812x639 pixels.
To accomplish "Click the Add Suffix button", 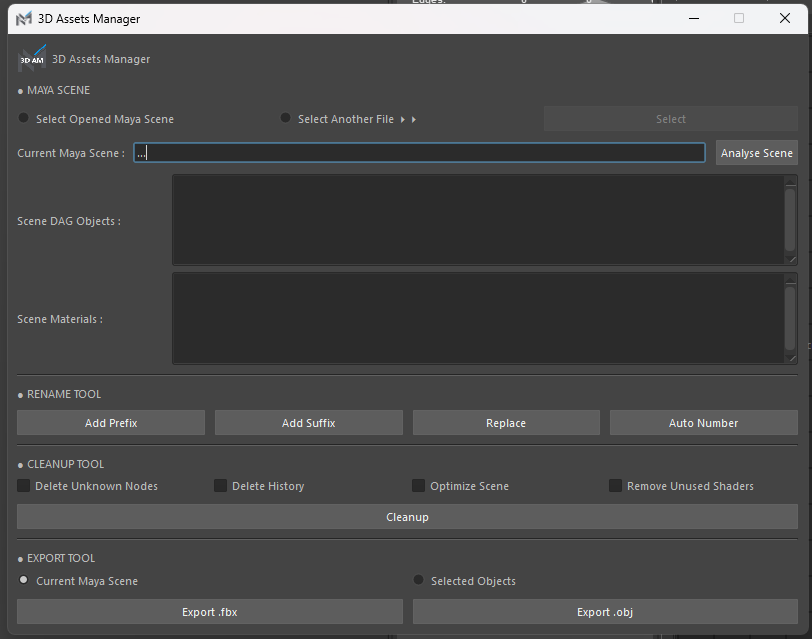I will pyautogui.click(x=309, y=423).
